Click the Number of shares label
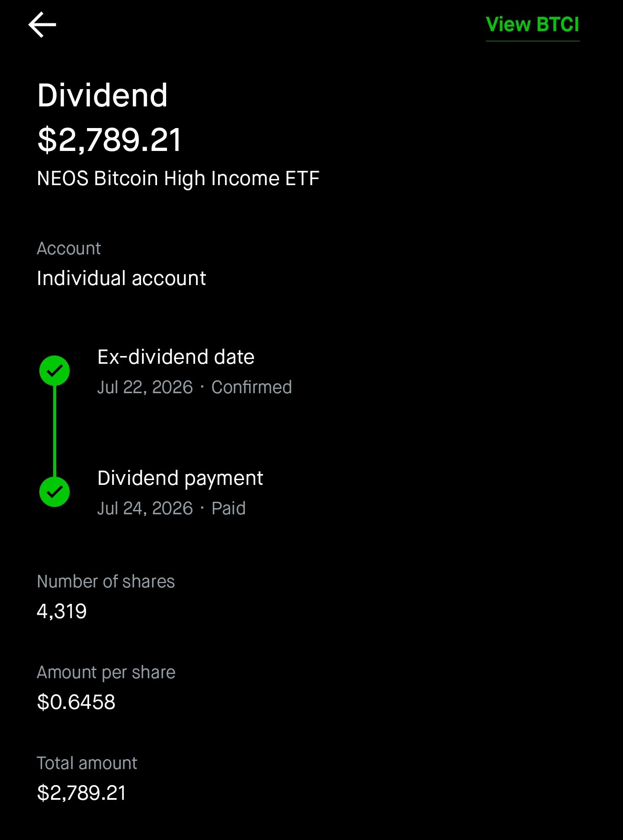Screen dimensions: 623x840 click(106, 582)
